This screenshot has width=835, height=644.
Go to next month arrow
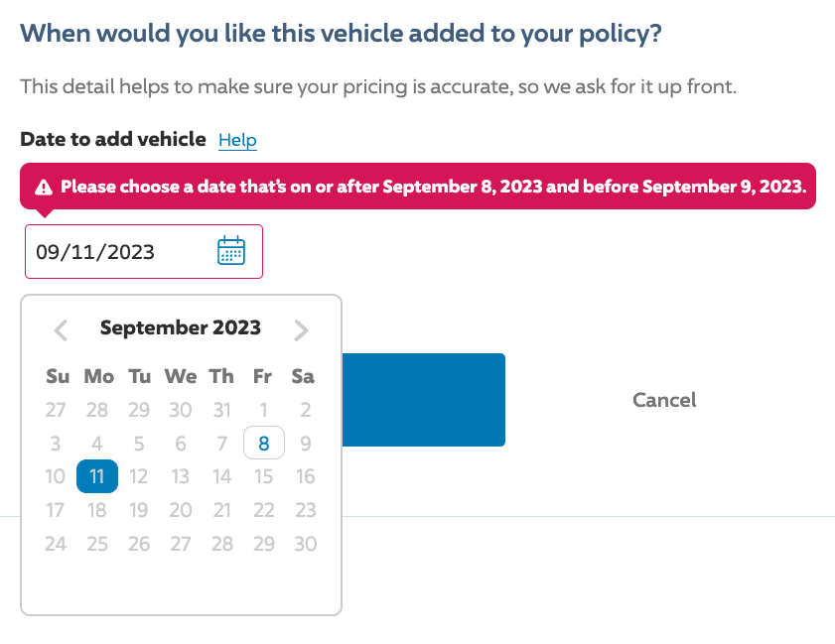coord(301,330)
